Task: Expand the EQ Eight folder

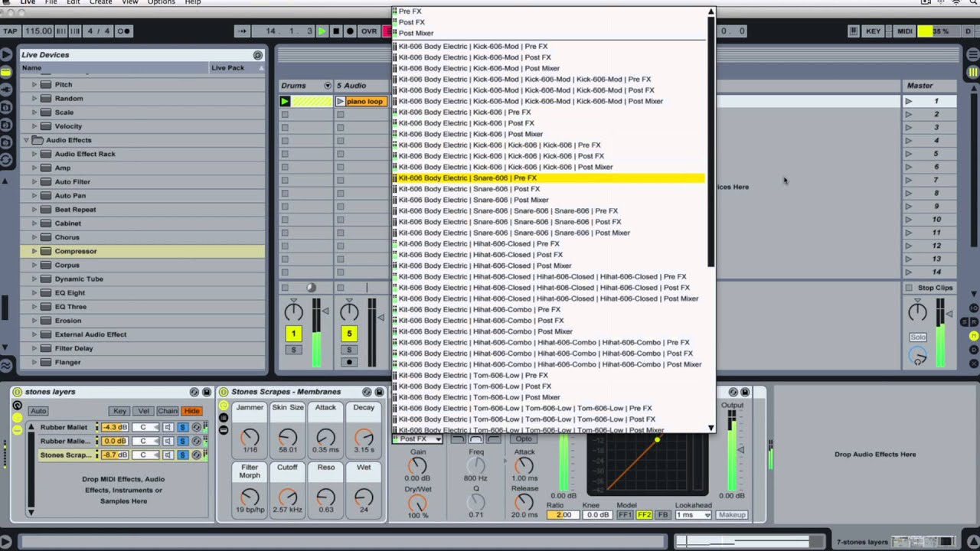Action: tap(34, 293)
